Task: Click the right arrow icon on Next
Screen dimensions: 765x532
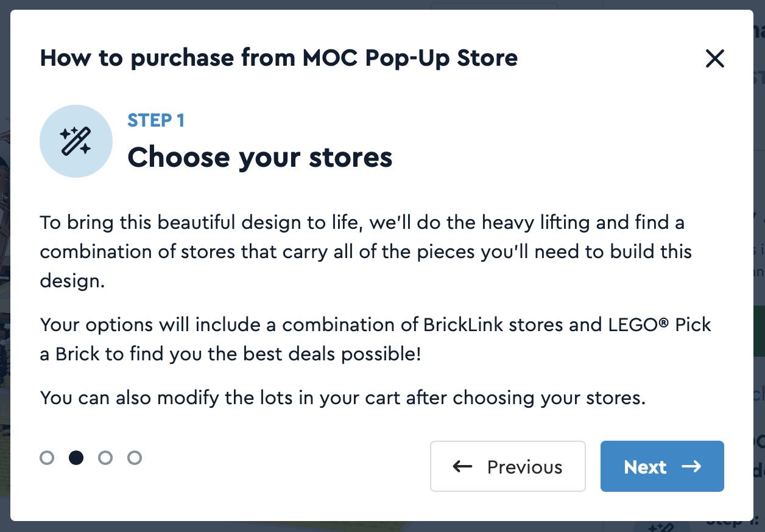Action: (x=692, y=467)
